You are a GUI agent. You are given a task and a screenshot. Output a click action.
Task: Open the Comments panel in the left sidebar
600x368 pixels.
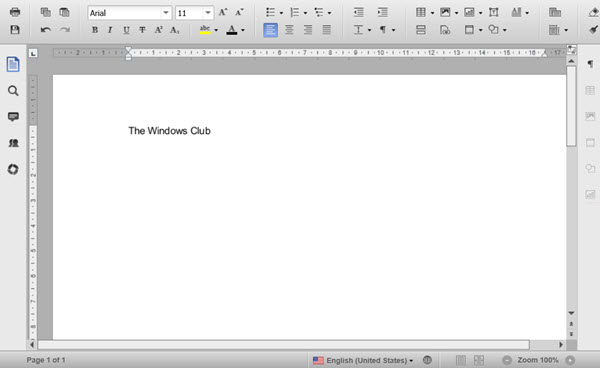pyautogui.click(x=13, y=117)
